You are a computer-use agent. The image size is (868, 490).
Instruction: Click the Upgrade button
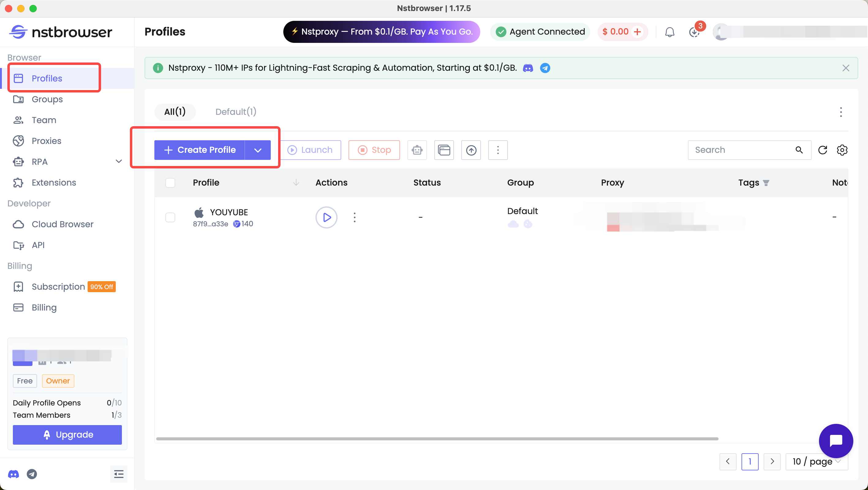pyautogui.click(x=67, y=435)
